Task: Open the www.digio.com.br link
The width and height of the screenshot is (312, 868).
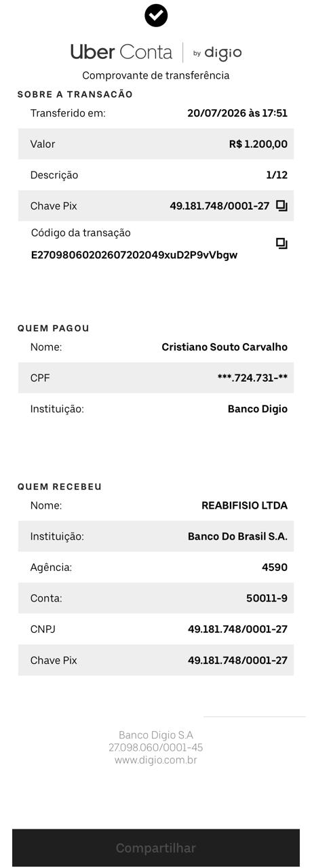Action: click(156, 760)
